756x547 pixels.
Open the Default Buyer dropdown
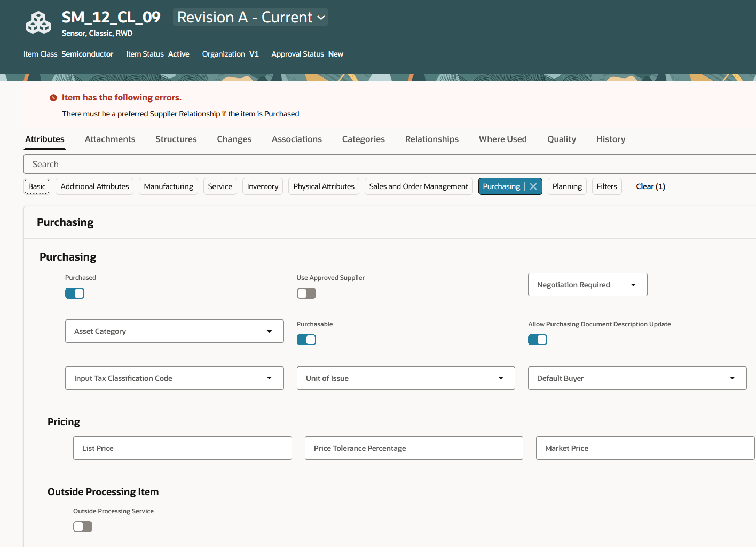[637, 378]
